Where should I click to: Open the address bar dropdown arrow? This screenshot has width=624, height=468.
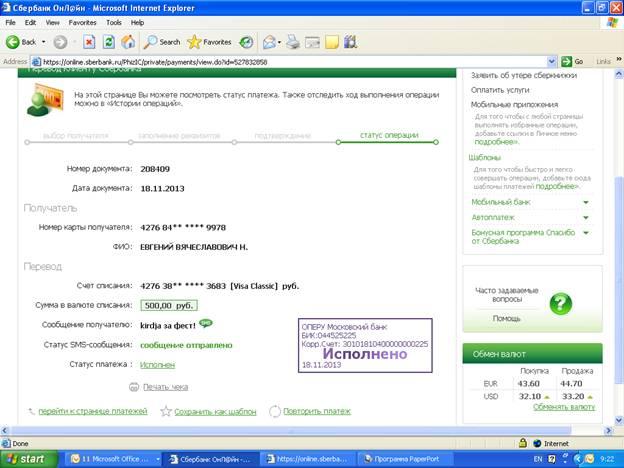pos(551,61)
